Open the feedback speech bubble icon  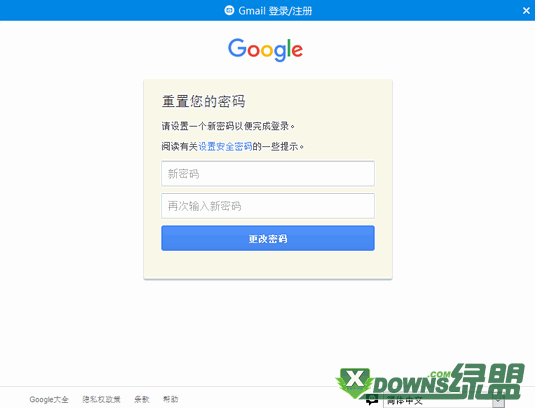pyautogui.click(x=372, y=399)
